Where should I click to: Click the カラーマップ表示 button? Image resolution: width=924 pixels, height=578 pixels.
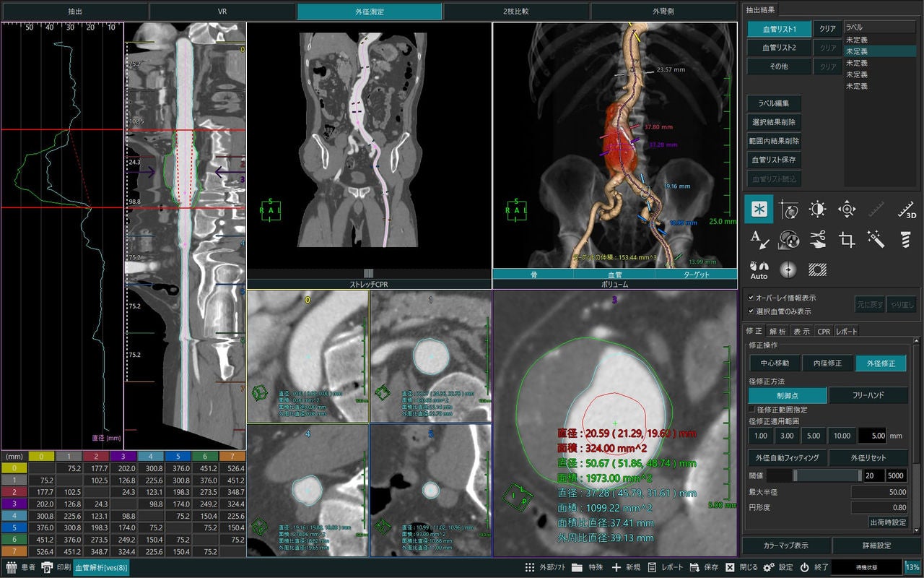(786, 545)
